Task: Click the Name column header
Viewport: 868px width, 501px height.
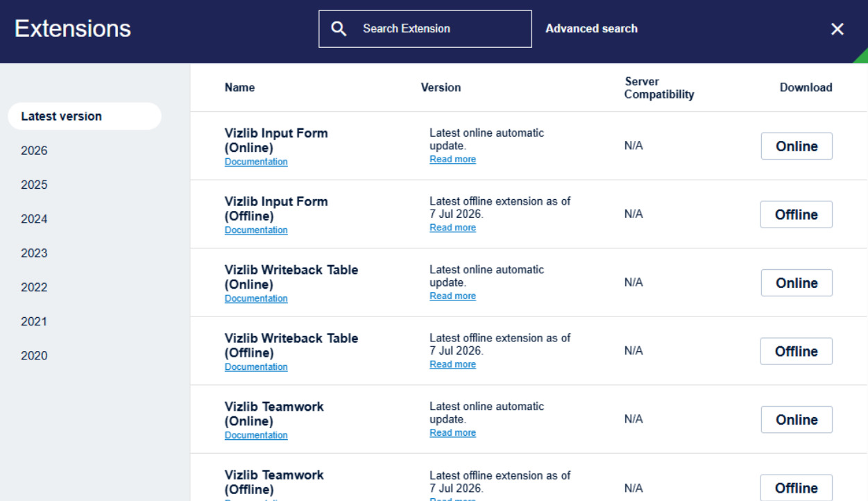Action: [x=239, y=87]
